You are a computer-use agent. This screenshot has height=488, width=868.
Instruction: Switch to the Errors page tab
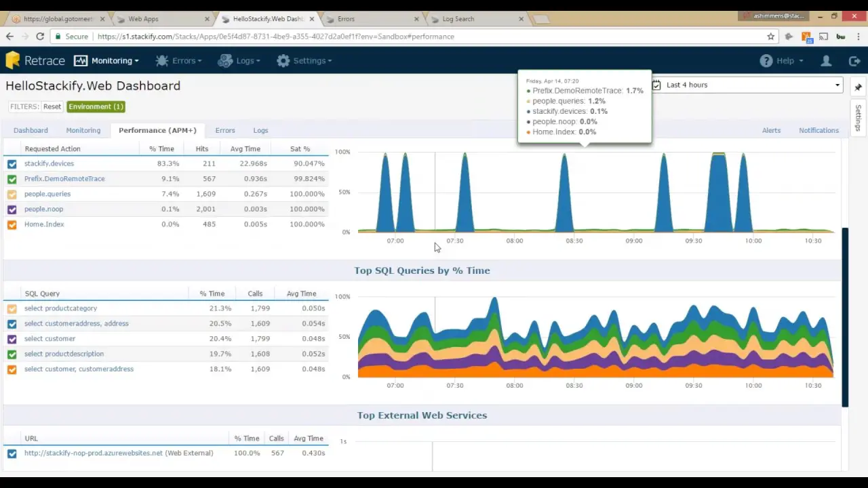point(225,130)
